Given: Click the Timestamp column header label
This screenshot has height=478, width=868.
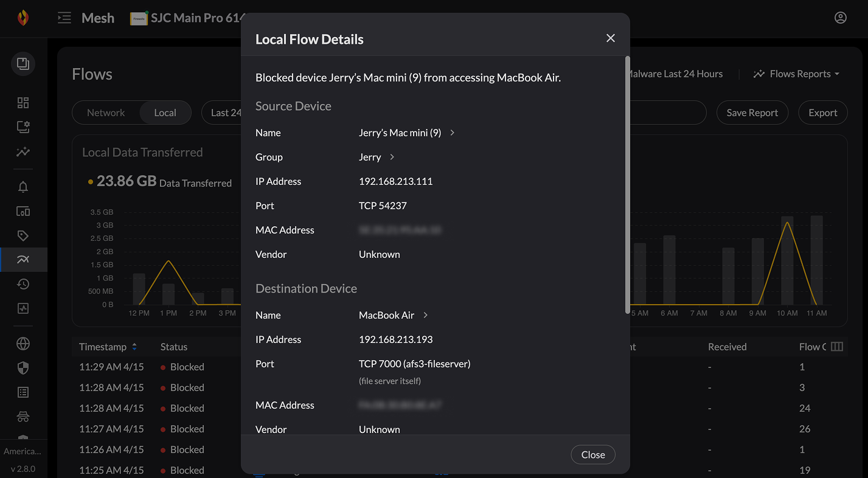Looking at the screenshot, I should (103, 347).
